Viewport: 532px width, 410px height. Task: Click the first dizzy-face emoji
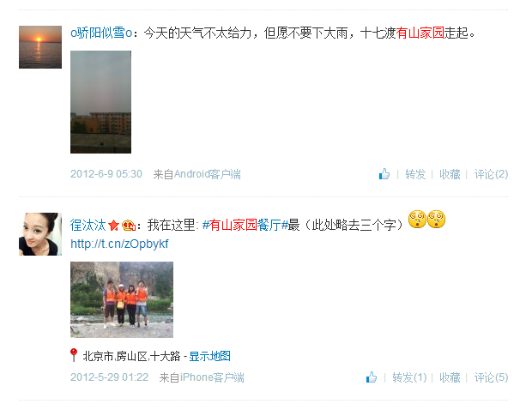click(x=417, y=220)
